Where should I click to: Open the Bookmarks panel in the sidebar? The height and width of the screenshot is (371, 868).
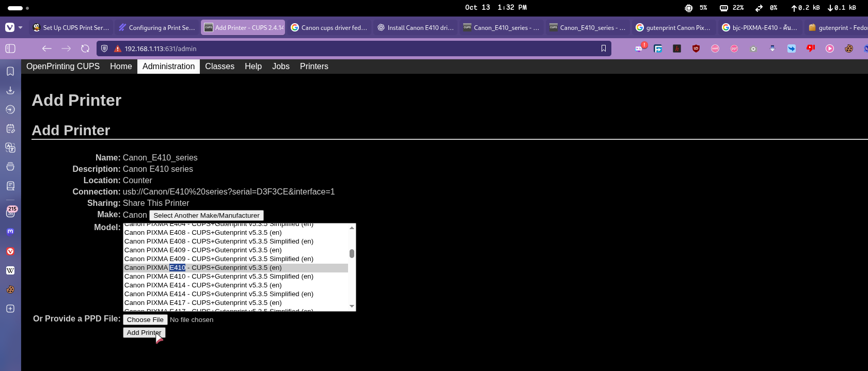click(x=10, y=71)
